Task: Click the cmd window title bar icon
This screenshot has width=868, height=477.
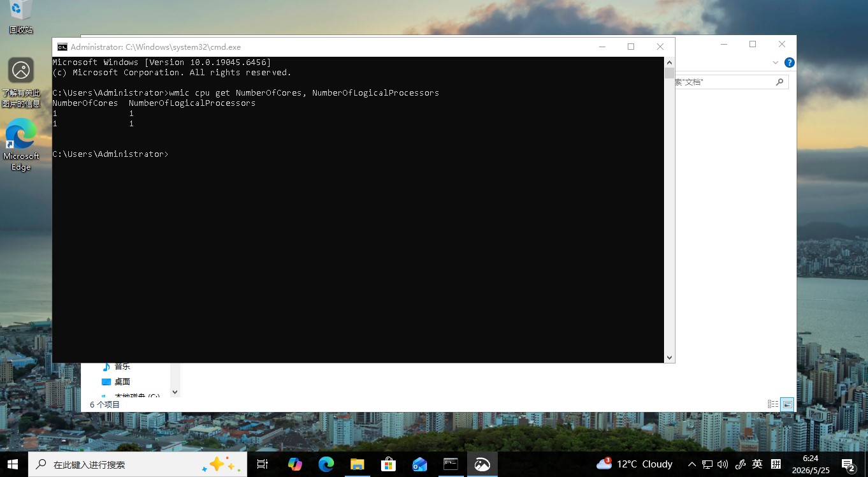Action: point(62,47)
